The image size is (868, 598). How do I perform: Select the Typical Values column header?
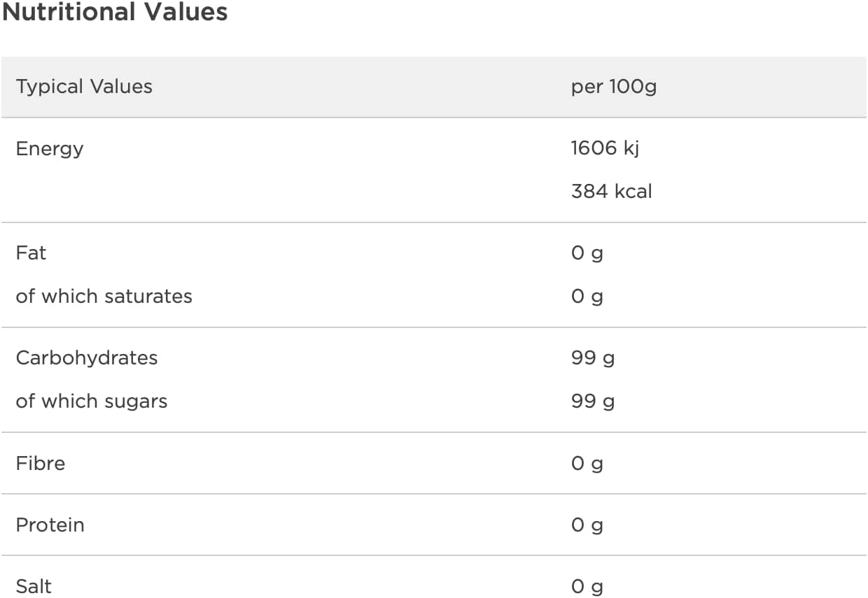click(84, 87)
